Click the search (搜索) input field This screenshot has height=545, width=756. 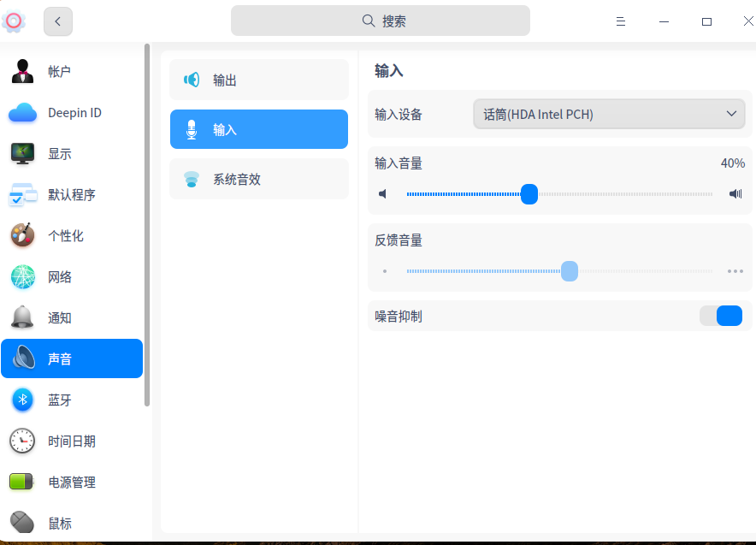click(x=381, y=21)
